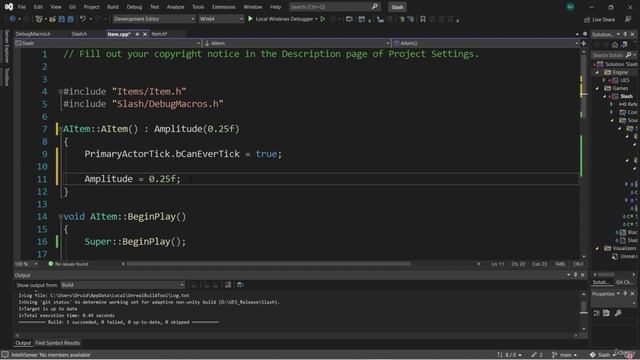
Task: Collapse the #include region
Action: click(60, 92)
